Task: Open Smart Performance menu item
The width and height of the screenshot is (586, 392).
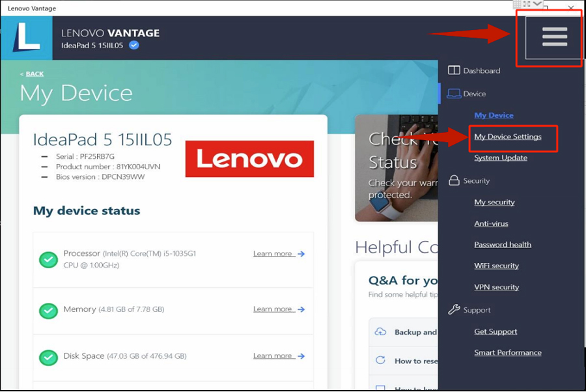Action: tap(507, 352)
